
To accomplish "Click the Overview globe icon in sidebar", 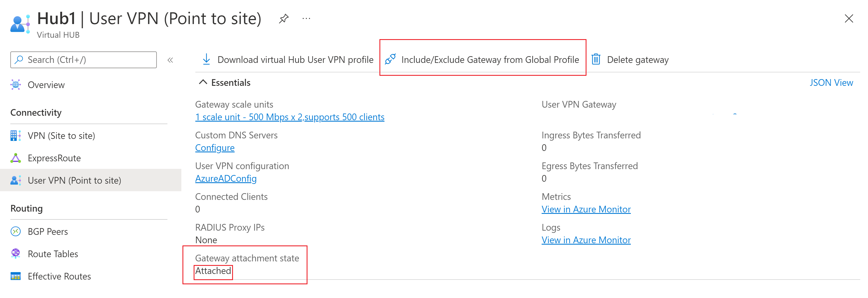I will coord(16,85).
